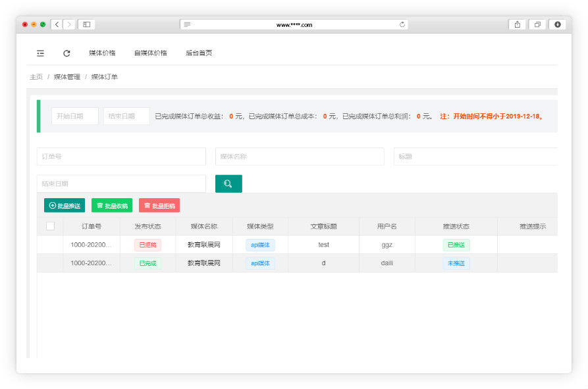Open the top 结束日期 date picker beside 开始日期
588x389 pixels.
point(126,117)
